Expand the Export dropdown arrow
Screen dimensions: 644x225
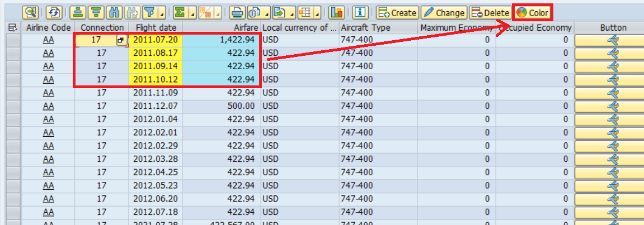coord(292,13)
